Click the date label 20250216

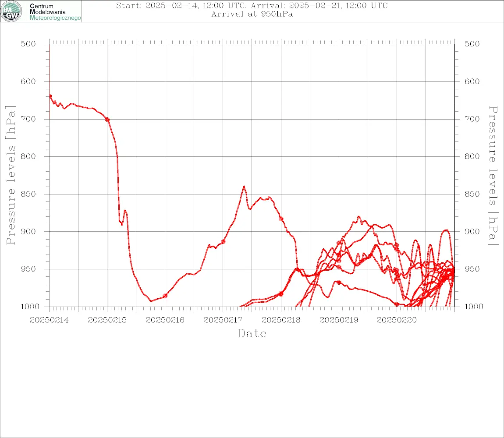[x=165, y=320]
